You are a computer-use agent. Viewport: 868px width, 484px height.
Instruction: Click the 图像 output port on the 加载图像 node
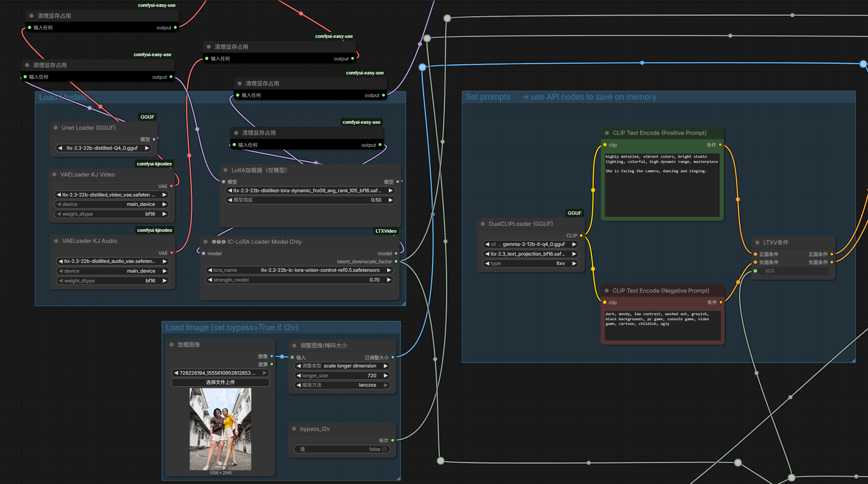point(272,356)
